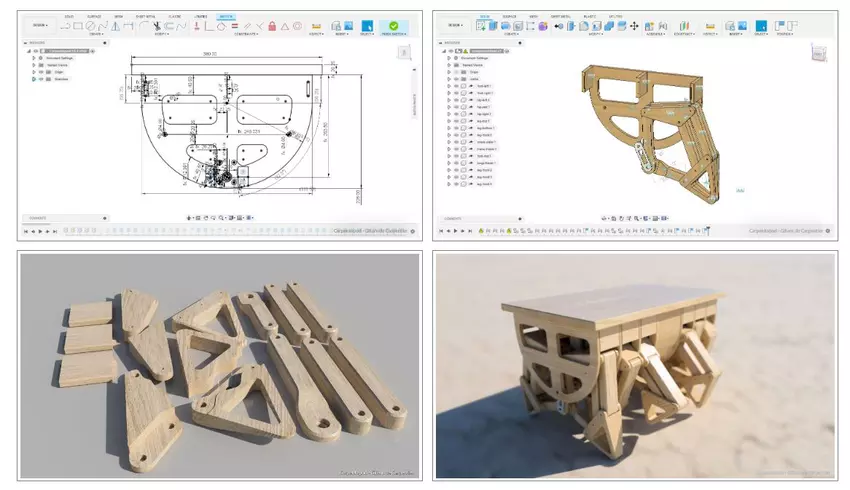
Task: Click the Rectangle sketch tool
Action: (x=77, y=26)
